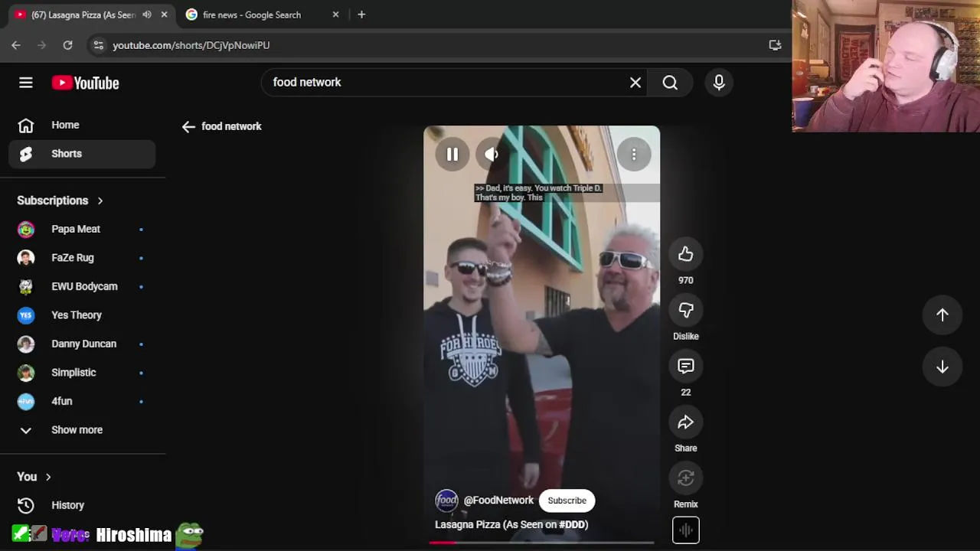980x551 pixels.
Task: Select Shorts in the sidebar
Action: point(83,154)
